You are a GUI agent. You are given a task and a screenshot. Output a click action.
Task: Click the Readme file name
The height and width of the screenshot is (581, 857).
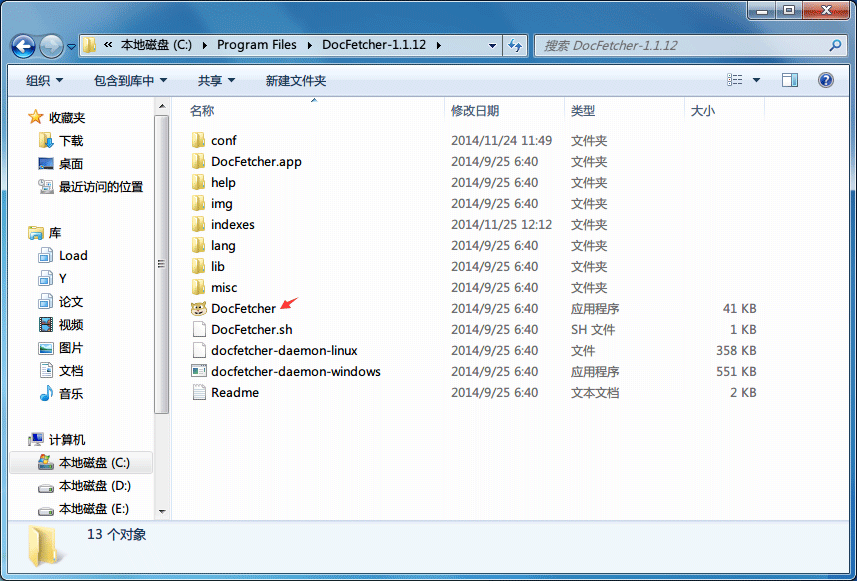235,392
